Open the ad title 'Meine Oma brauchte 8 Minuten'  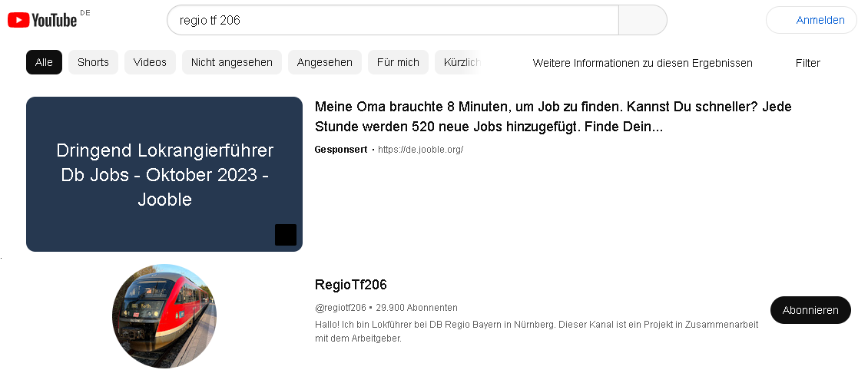click(553, 116)
